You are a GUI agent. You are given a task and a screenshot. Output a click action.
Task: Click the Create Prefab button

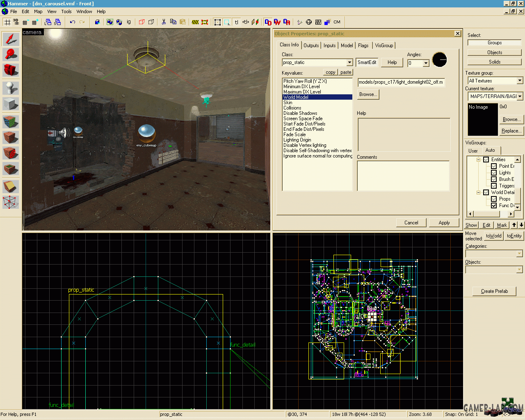(x=494, y=291)
